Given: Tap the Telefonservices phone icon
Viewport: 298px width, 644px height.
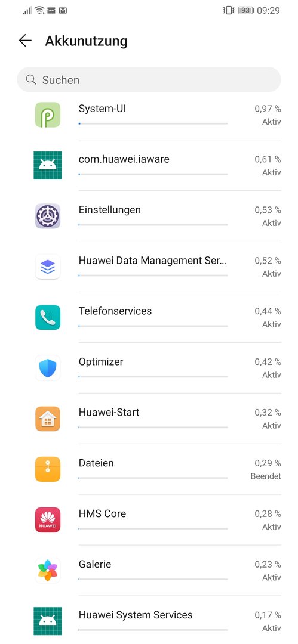Looking at the screenshot, I should [48, 317].
